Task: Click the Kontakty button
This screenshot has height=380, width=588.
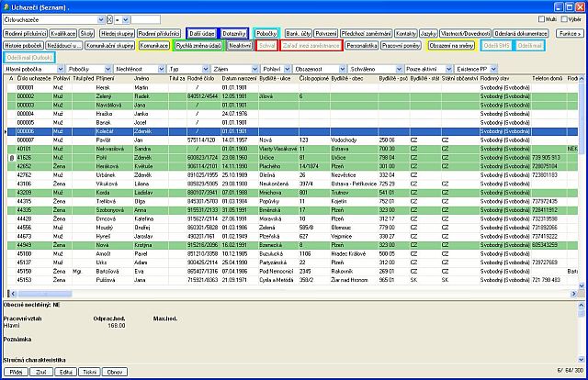Action: click(x=406, y=34)
